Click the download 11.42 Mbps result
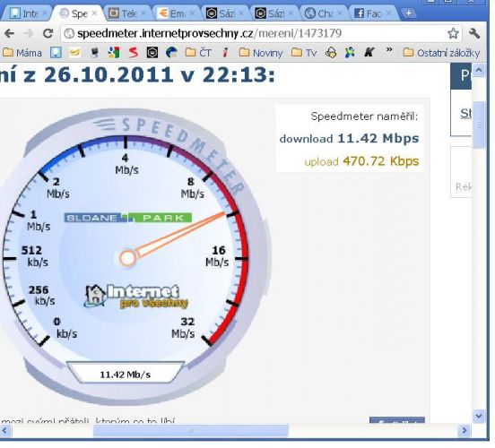 click(349, 139)
